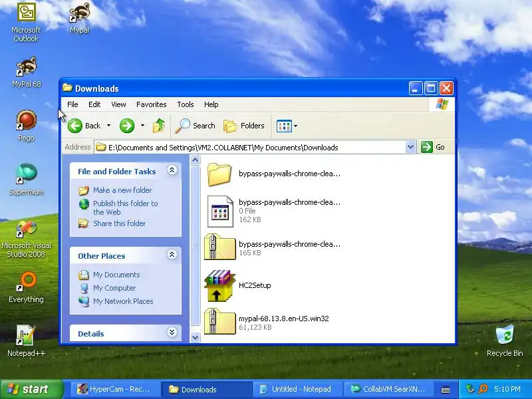Click the task pane scroll down arrow
Image resolution: width=532 pixels, height=399 pixels.
point(195,337)
